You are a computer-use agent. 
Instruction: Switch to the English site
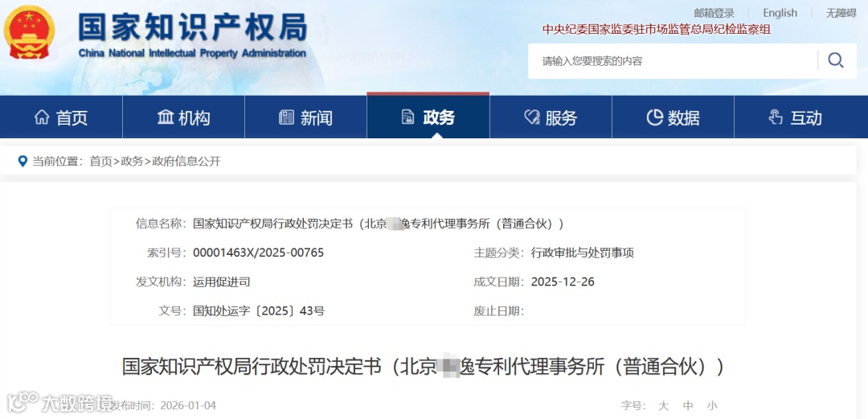[x=780, y=14]
